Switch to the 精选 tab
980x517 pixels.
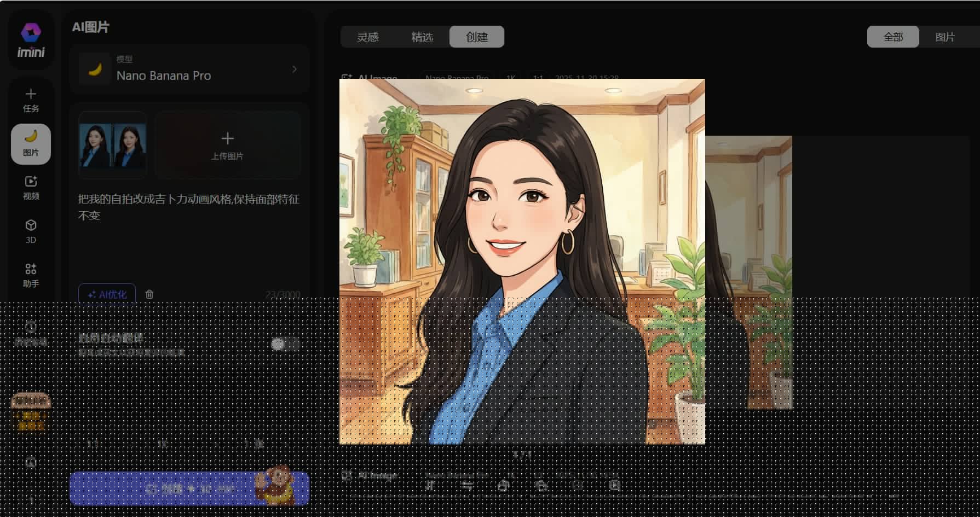tap(422, 37)
